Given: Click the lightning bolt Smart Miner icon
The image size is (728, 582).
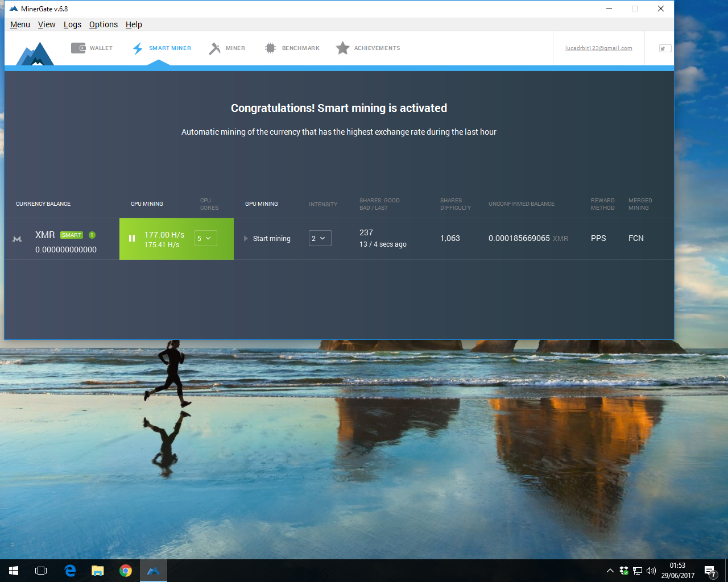Looking at the screenshot, I should coord(138,48).
